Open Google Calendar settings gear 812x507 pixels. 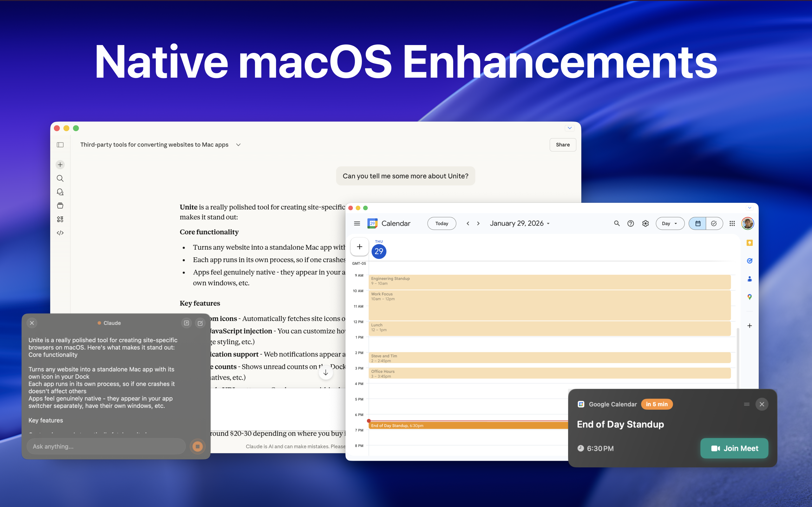[x=645, y=223]
